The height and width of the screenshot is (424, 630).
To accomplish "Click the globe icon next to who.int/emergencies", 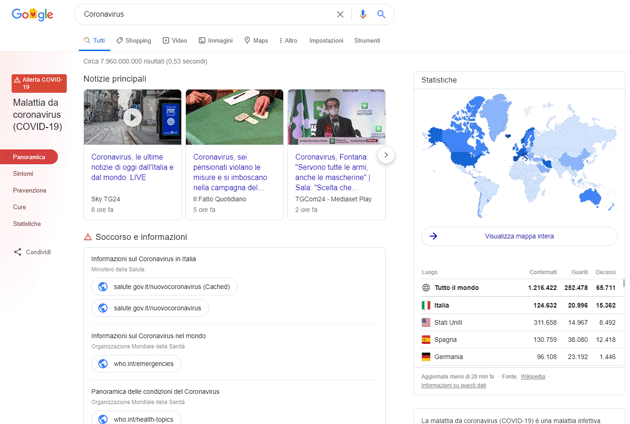I will coord(102,363).
